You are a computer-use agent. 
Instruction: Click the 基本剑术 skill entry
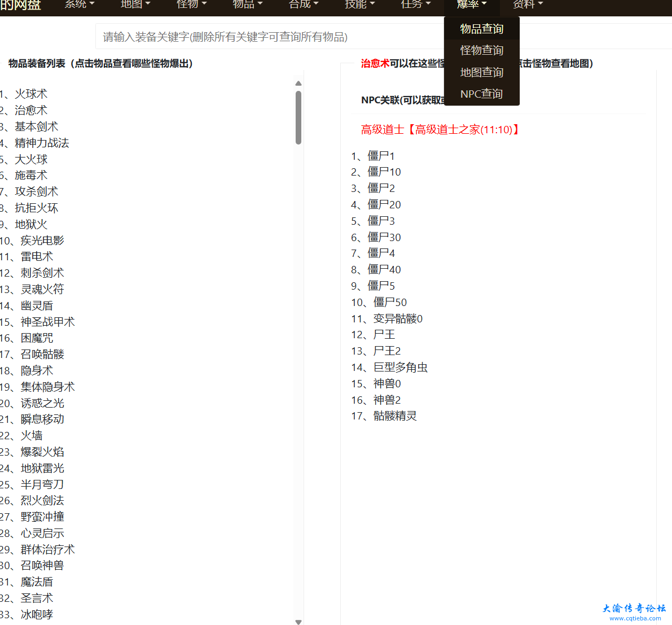(x=37, y=126)
